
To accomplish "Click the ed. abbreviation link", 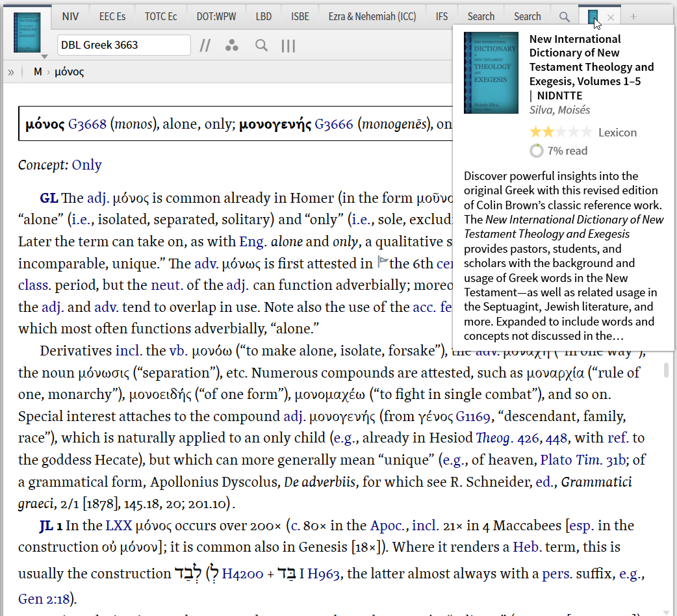I will tap(544, 482).
